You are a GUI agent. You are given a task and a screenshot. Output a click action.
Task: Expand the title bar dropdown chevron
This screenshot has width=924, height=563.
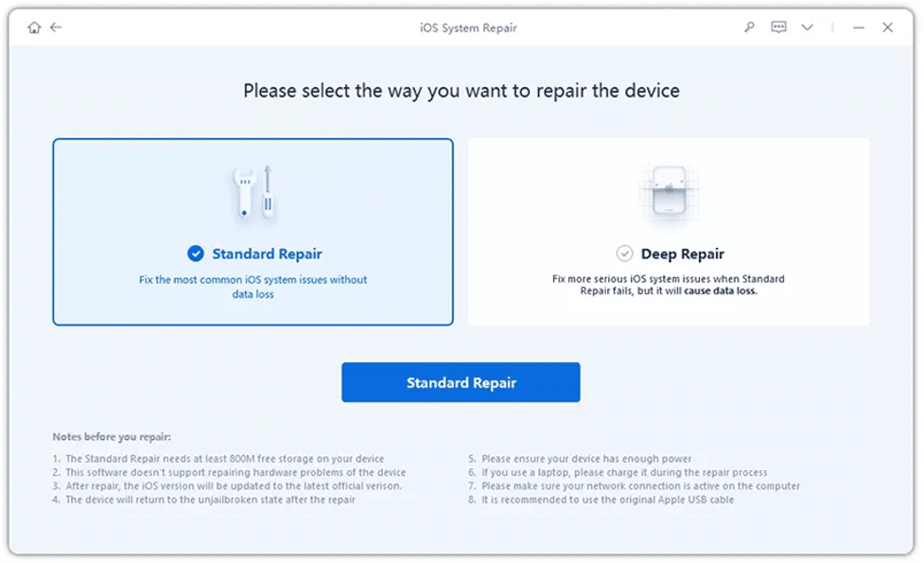[807, 27]
